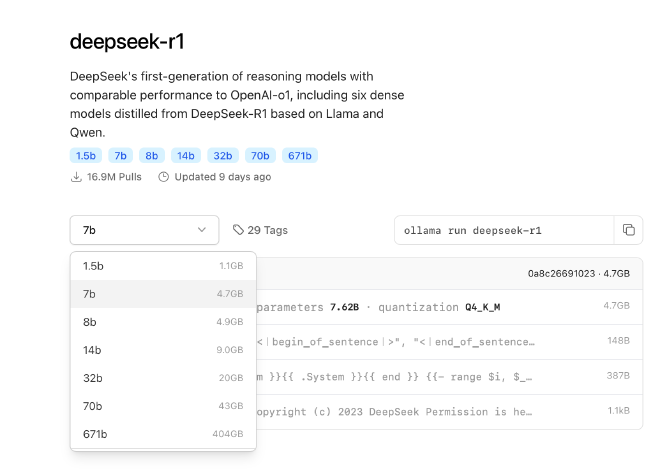The image size is (660, 471).
Task: Click the 32b blue tag badge
Action: tap(223, 156)
